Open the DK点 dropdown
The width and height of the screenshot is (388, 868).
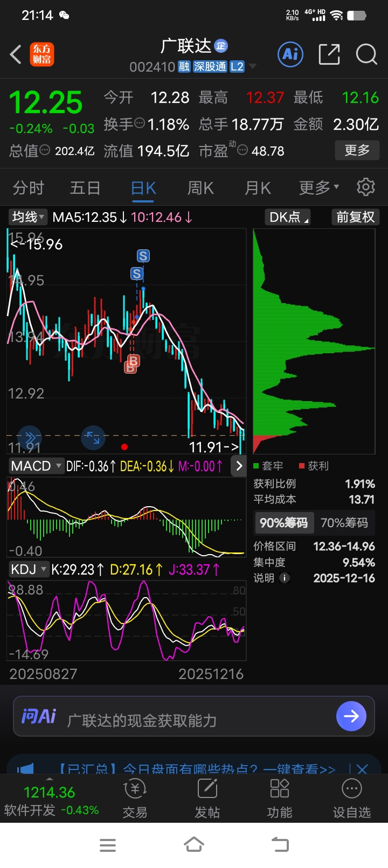[288, 217]
